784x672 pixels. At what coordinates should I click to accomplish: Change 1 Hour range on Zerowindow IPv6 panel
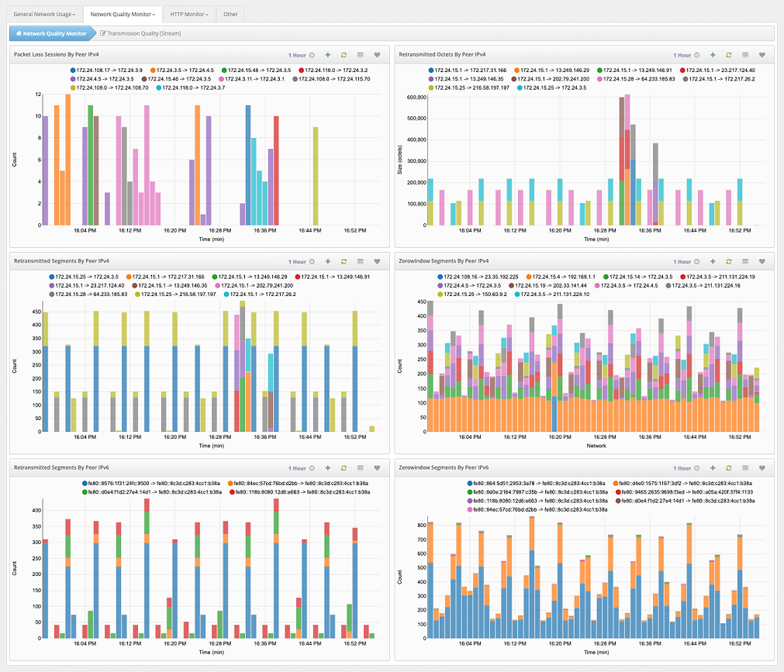(x=686, y=468)
